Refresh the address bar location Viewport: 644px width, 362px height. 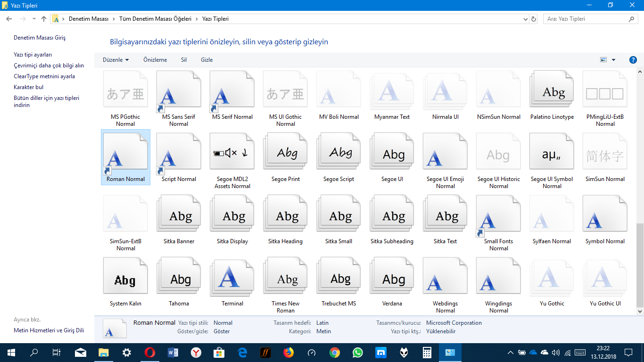point(534,19)
